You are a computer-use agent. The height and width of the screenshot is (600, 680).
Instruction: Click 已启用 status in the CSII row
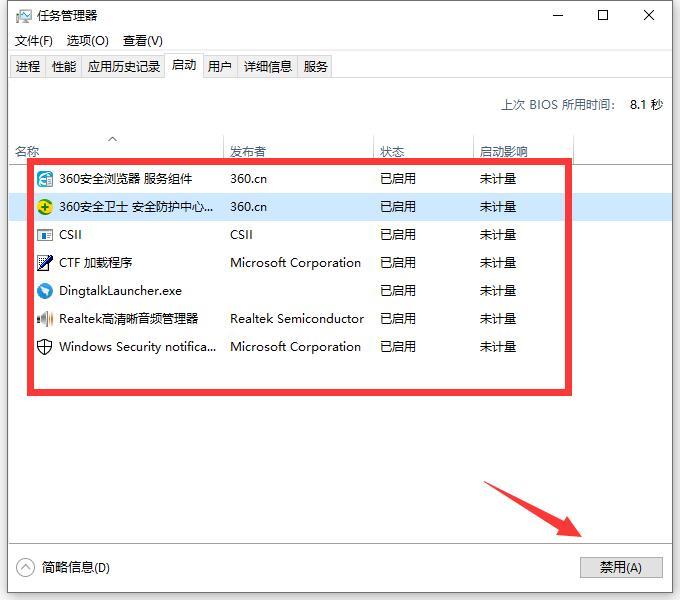(x=398, y=235)
